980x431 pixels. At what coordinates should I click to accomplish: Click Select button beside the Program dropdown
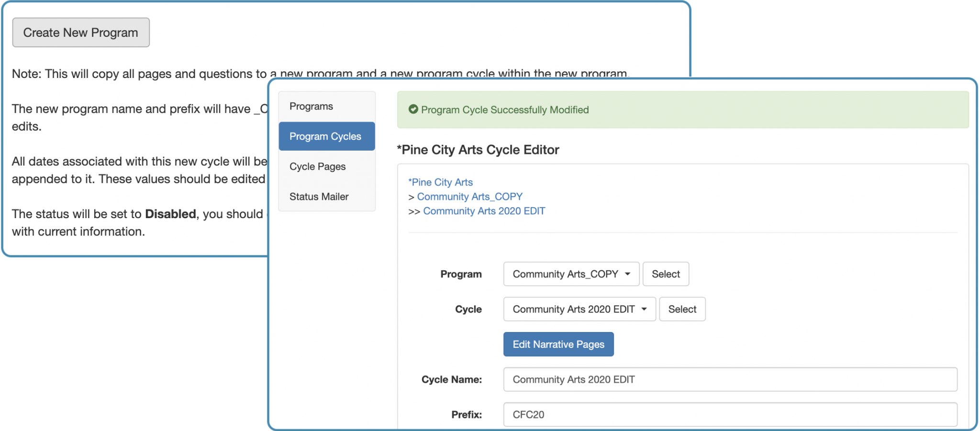665,274
